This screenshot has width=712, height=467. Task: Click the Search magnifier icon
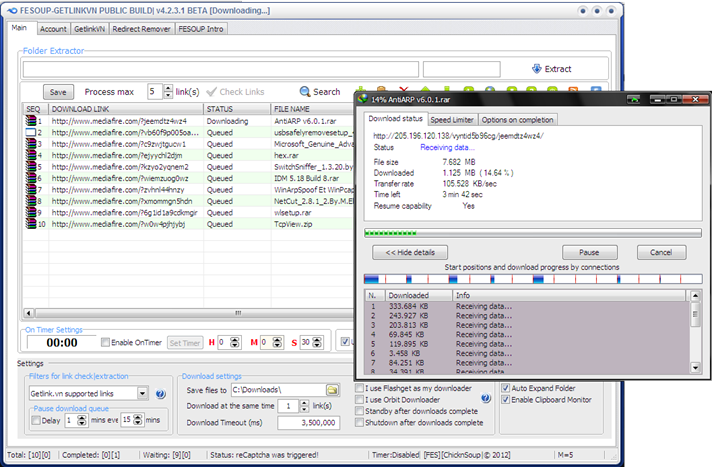pyautogui.click(x=305, y=92)
